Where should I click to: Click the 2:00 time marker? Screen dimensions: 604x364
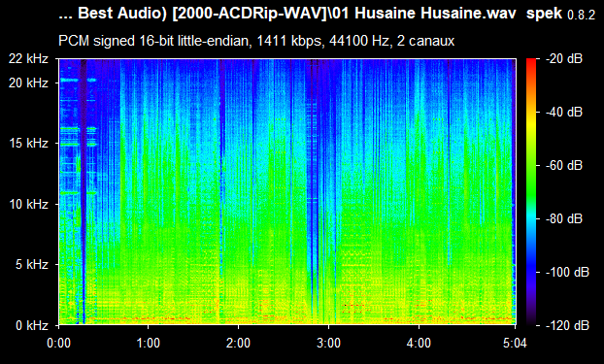click(x=239, y=343)
